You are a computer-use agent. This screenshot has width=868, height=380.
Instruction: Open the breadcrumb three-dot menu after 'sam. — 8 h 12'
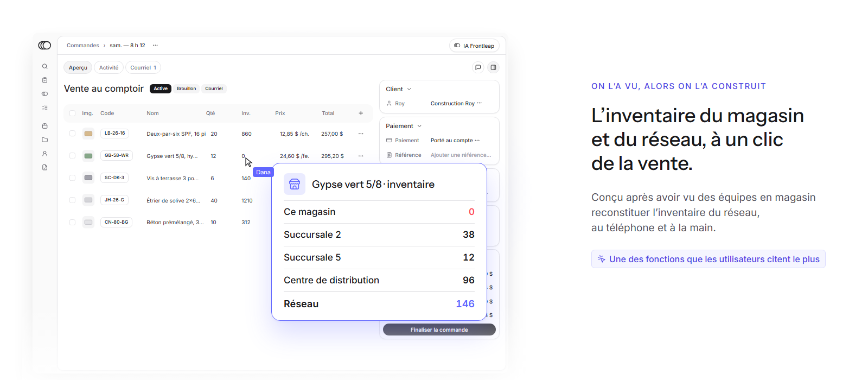[155, 46]
